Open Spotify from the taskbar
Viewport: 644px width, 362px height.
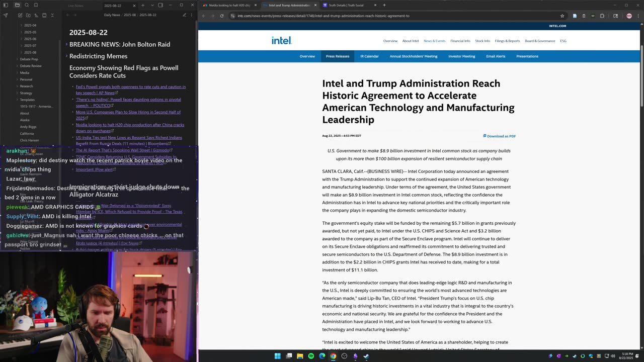click(x=311, y=356)
